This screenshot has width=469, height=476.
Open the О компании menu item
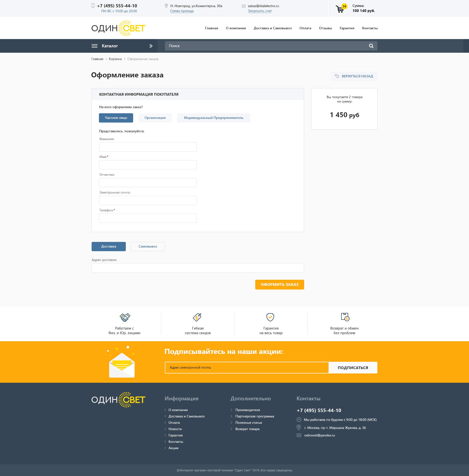pyautogui.click(x=236, y=28)
